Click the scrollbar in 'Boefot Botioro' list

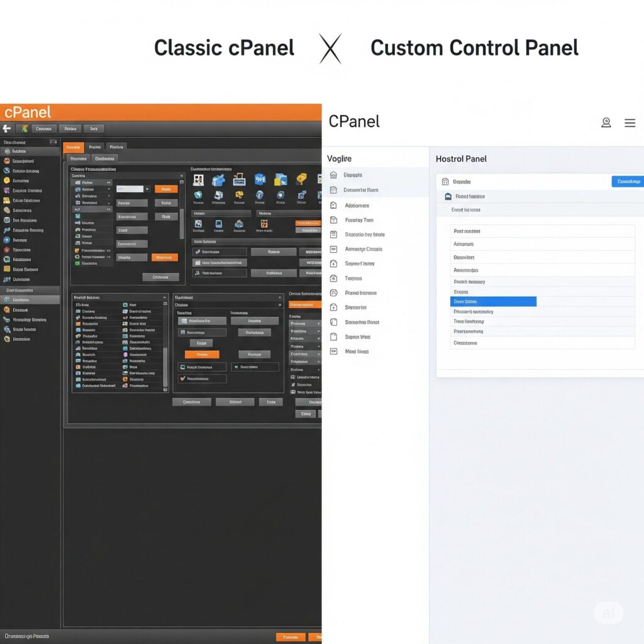pyautogui.click(x=165, y=367)
